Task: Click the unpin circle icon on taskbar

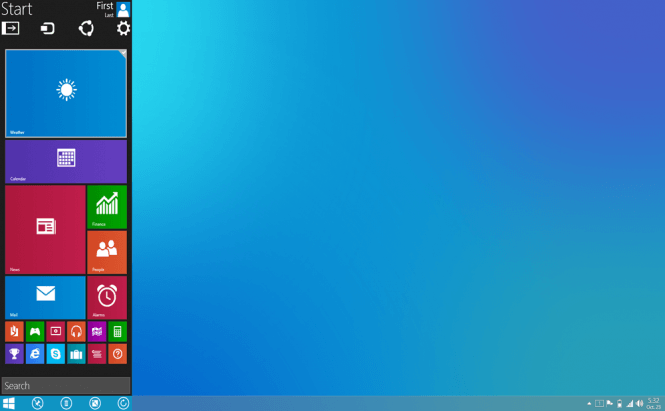Action: click(37, 403)
